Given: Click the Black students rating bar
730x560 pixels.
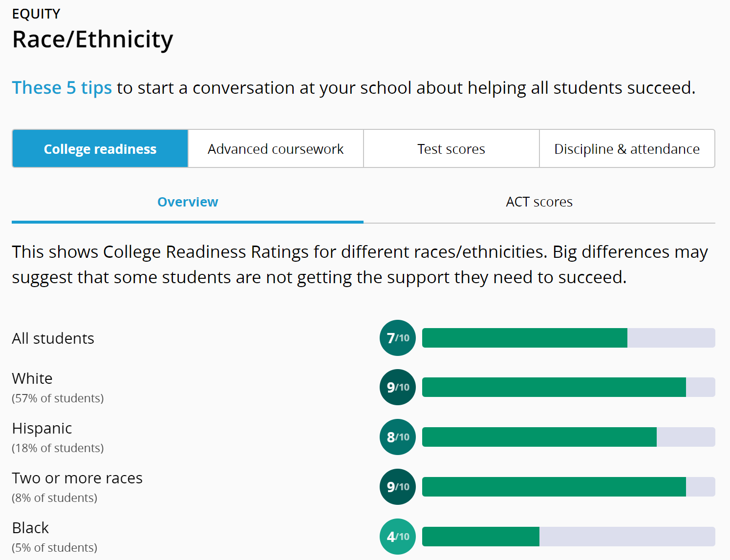Looking at the screenshot, I should (568, 537).
